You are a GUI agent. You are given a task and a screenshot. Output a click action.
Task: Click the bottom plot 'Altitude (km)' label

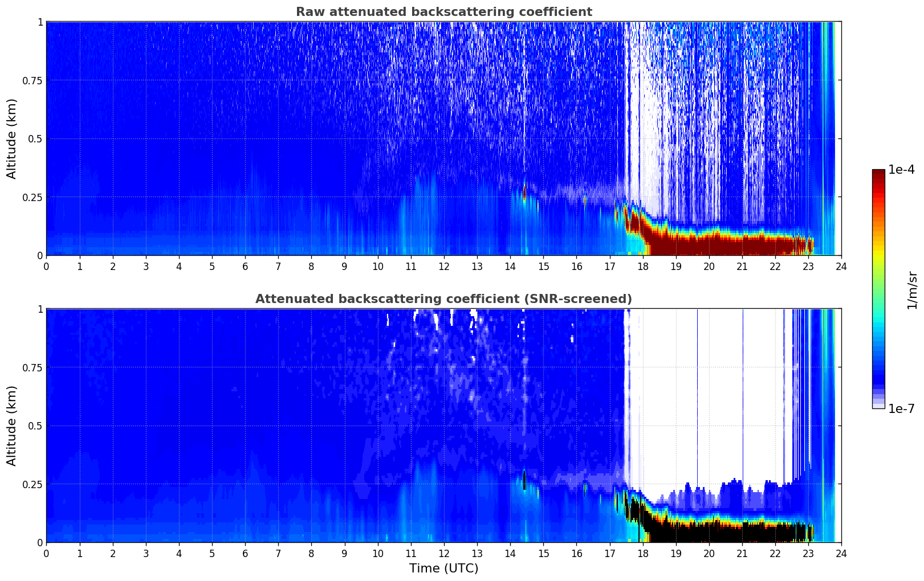pyautogui.click(x=12, y=425)
